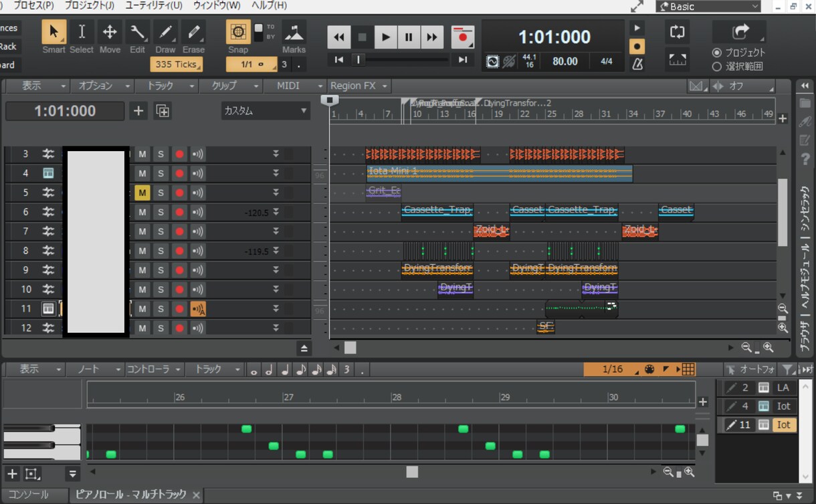Open the カスタム track control dropdown

tap(266, 111)
